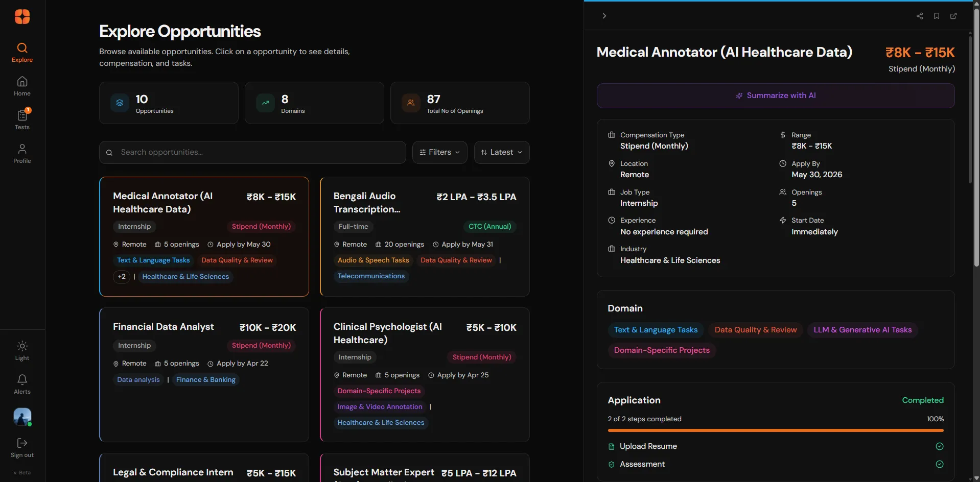Click the Upload Resume step
Viewport: 980px width, 482px height.
click(776, 446)
